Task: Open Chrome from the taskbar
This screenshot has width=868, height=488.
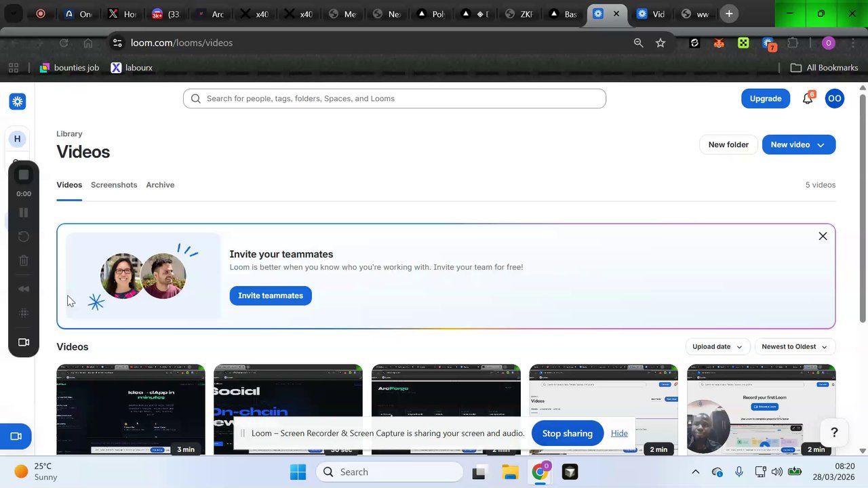Action: pos(540,472)
